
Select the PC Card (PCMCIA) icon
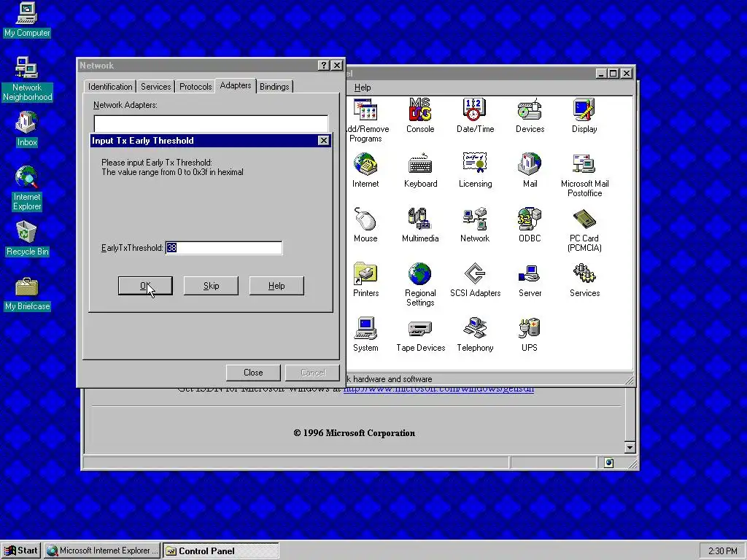point(584,230)
